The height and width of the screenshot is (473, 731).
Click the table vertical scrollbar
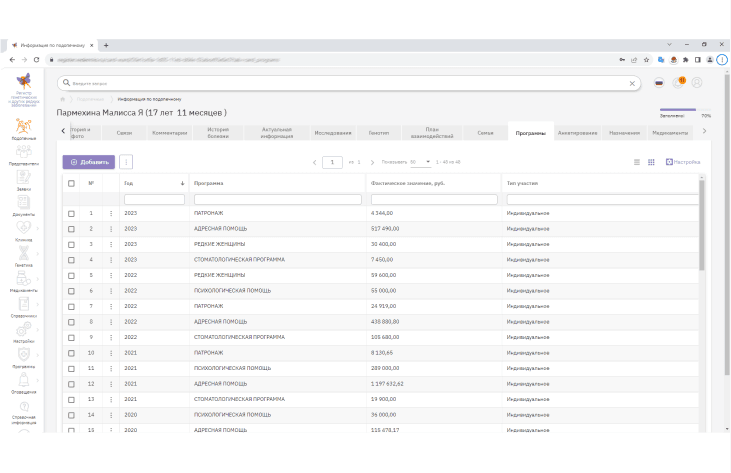click(x=702, y=226)
